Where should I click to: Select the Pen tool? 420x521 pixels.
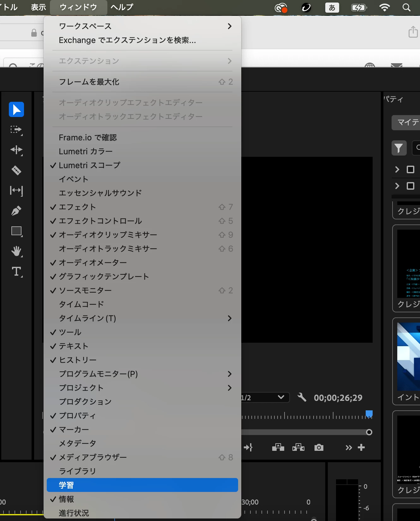tap(16, 211)
